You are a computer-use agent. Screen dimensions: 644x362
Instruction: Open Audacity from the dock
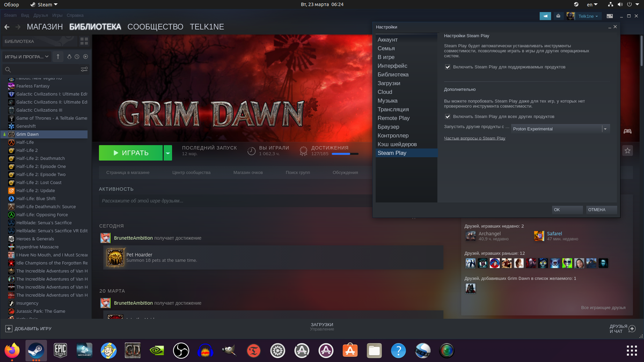205,351
